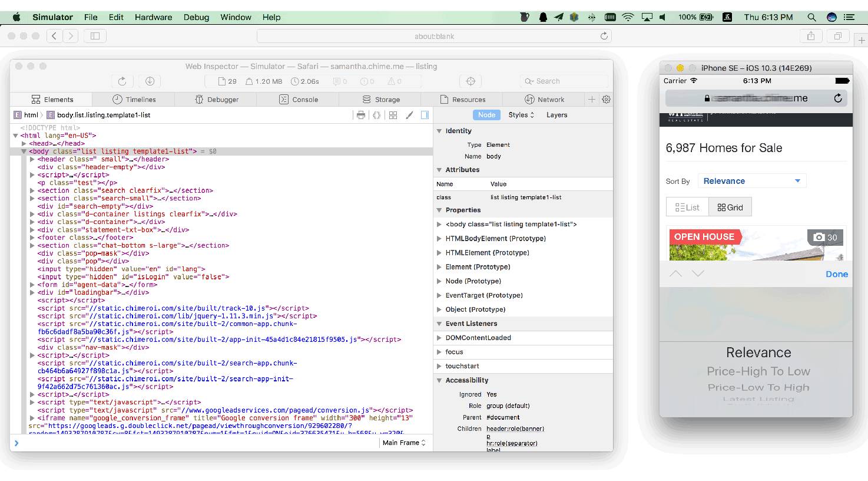Switch to the Debugger tab
The width and height of the screenshot is (868, 481).
216,100
